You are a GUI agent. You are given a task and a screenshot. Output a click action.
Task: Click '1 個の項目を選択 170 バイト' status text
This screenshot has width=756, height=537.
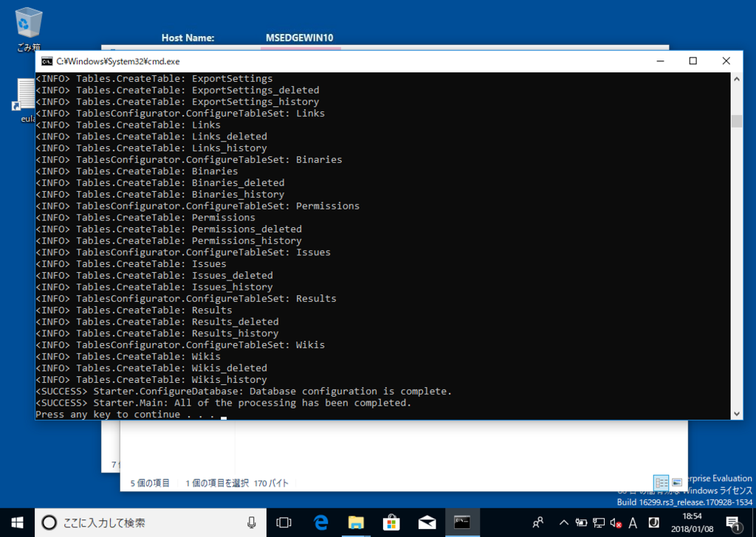coord(237,483)
